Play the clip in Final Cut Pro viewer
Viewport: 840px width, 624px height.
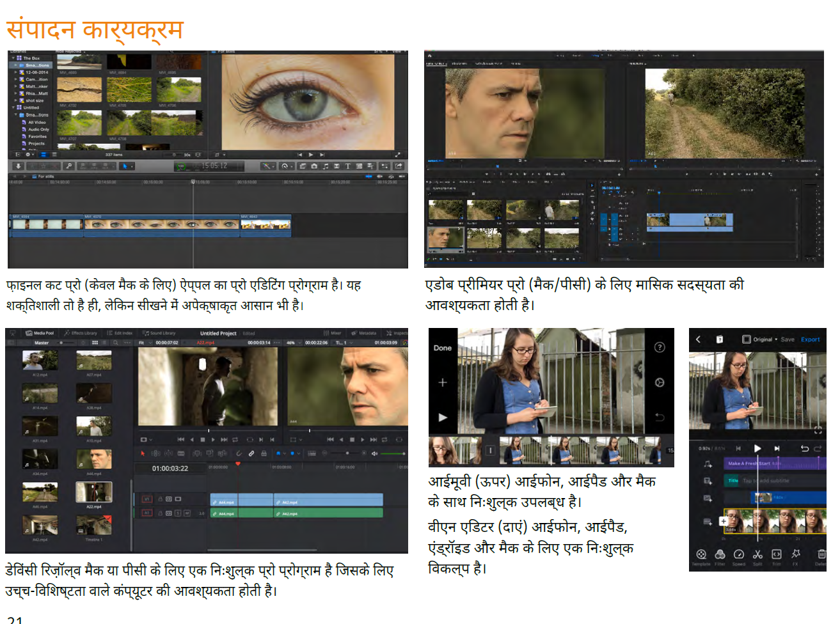310,155
